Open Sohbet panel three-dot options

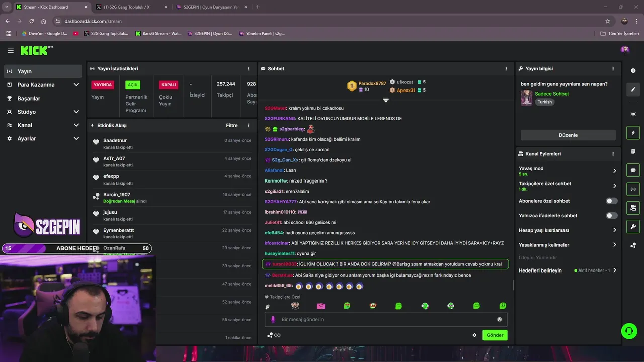(x=506, y=69)
